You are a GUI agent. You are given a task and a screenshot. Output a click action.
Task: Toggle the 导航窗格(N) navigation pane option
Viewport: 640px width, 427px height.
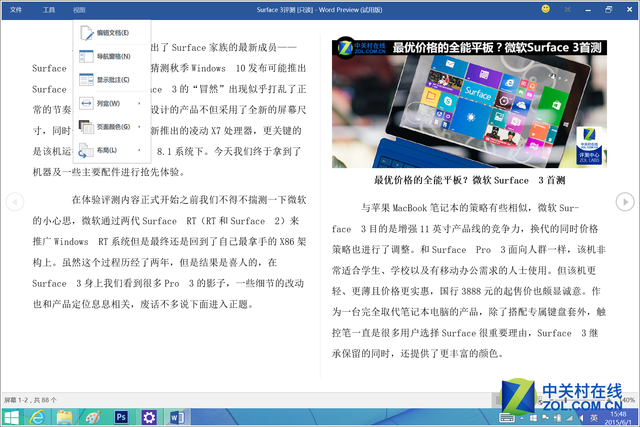click(112, 56)
